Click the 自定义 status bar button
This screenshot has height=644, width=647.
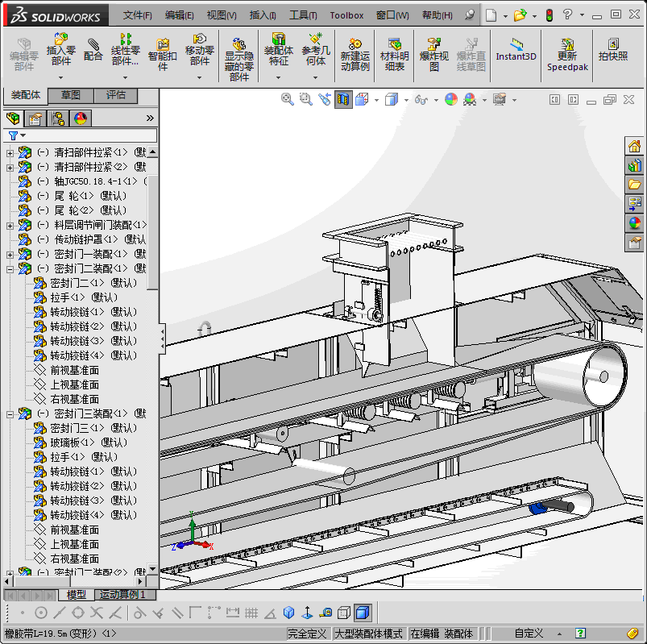coord(529,634)
